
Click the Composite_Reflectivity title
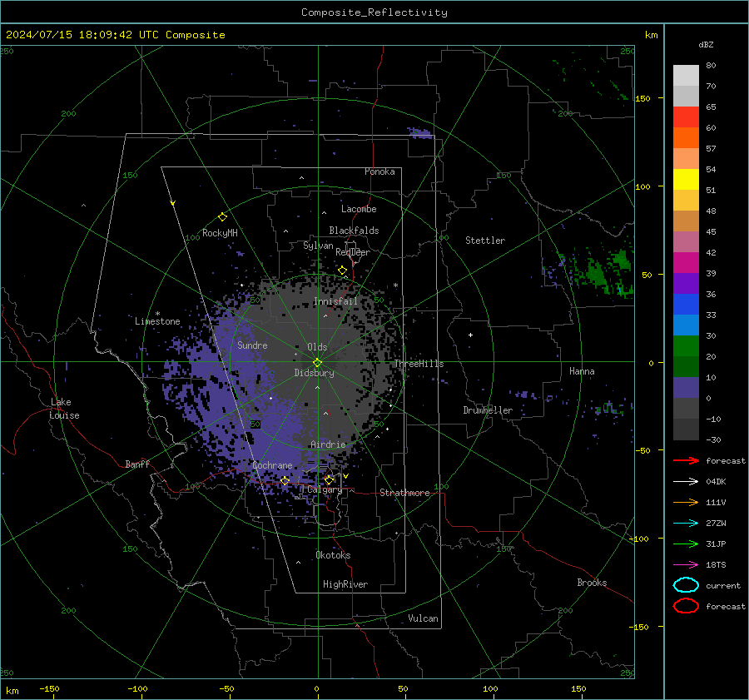(374, 12)
